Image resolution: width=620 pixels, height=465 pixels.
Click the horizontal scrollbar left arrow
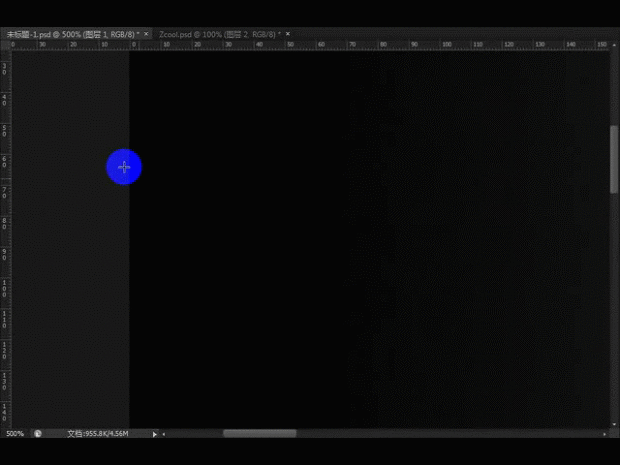pos(164,434)
